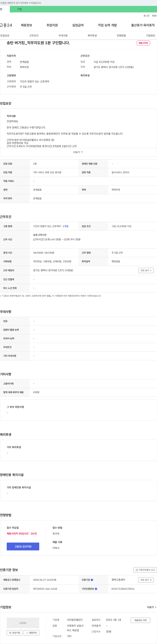The width and height of the screenshot is (157, 644).
Task: Jump to the 기업정보 section tab
Action: (x=150, y=36)
